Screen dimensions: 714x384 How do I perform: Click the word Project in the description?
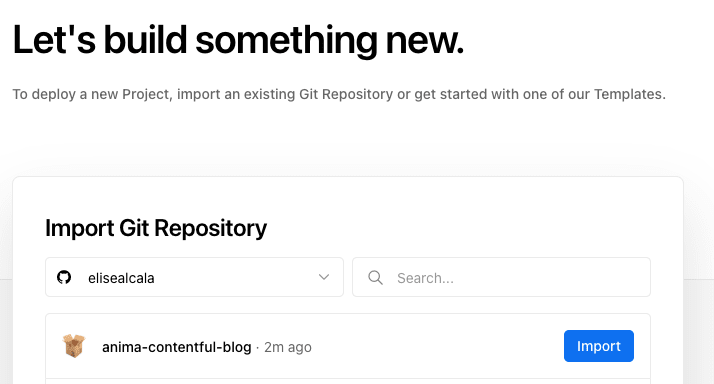146,94
